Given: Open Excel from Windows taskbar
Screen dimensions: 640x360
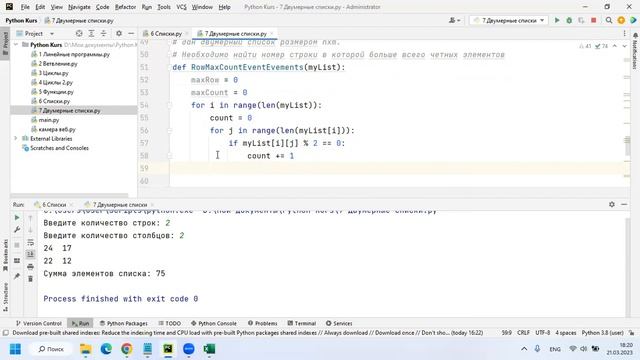Looking at the screenshot, I should (209, 349).
